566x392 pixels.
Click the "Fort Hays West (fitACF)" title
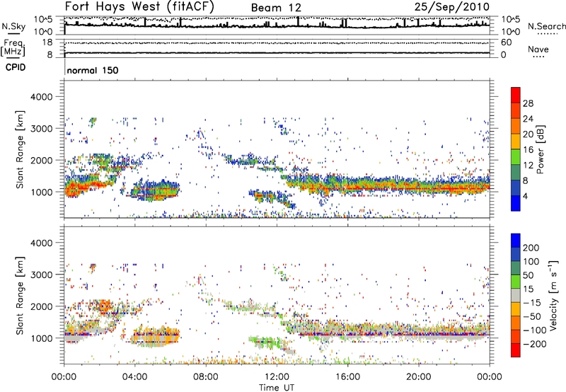[x=139, y=6]
